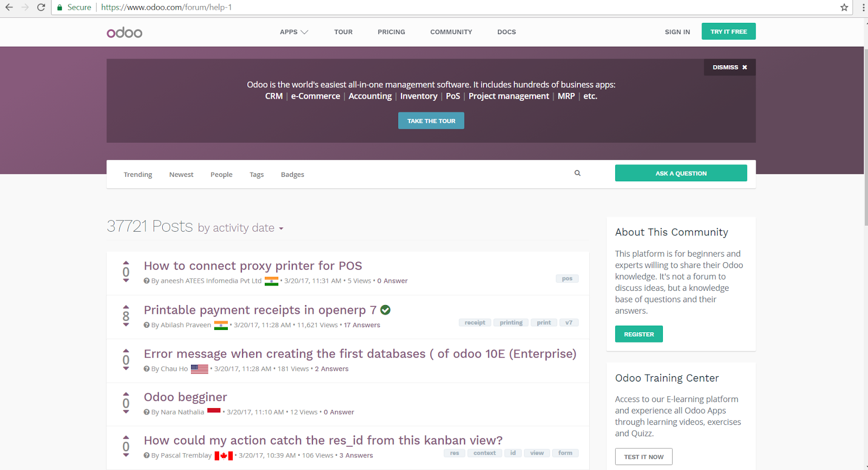
Task: Click the 'printing' tag
Action: [511, 322]
